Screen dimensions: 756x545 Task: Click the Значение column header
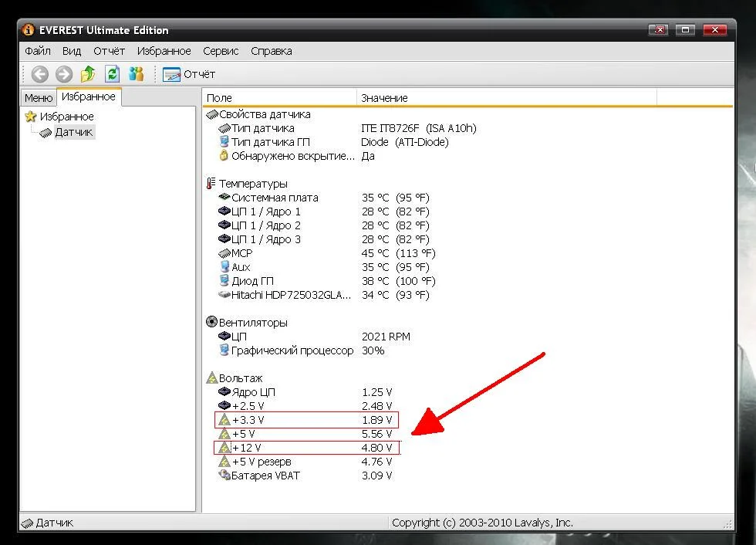pos(506,98)
